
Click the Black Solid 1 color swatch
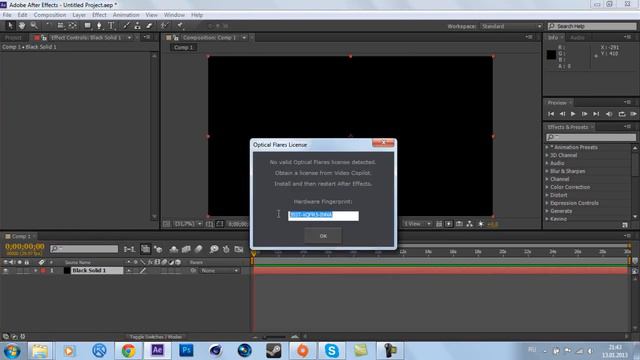(67, 271)
